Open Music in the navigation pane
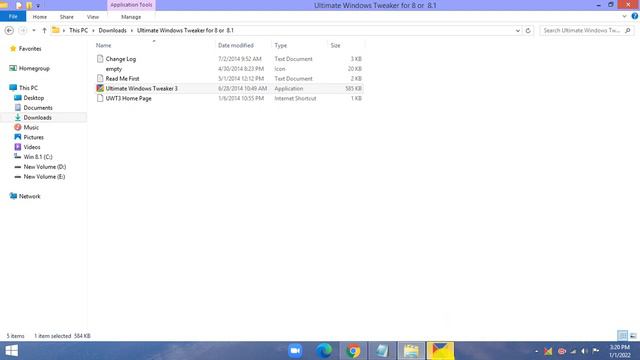 pyautogui.click(x=31, y=127)
